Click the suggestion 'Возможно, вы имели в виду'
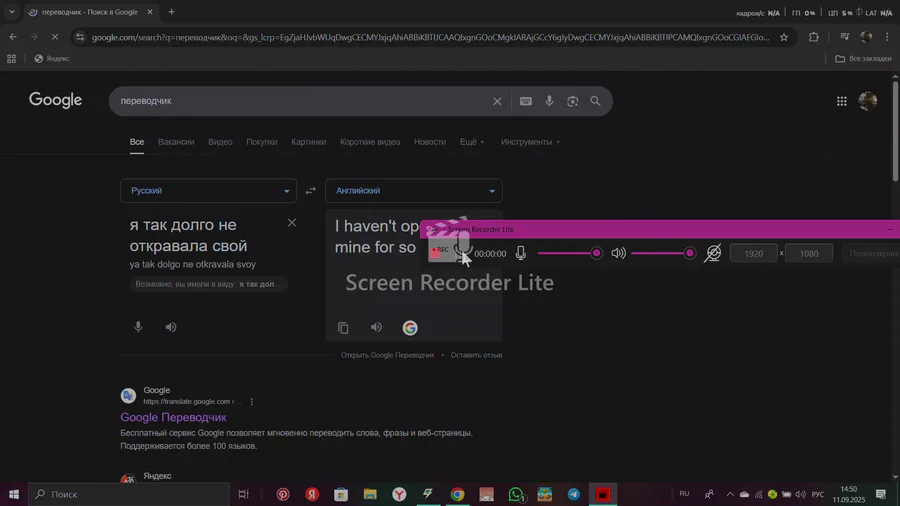The height and width of the screenshot is (506, 900). [208, 284]
